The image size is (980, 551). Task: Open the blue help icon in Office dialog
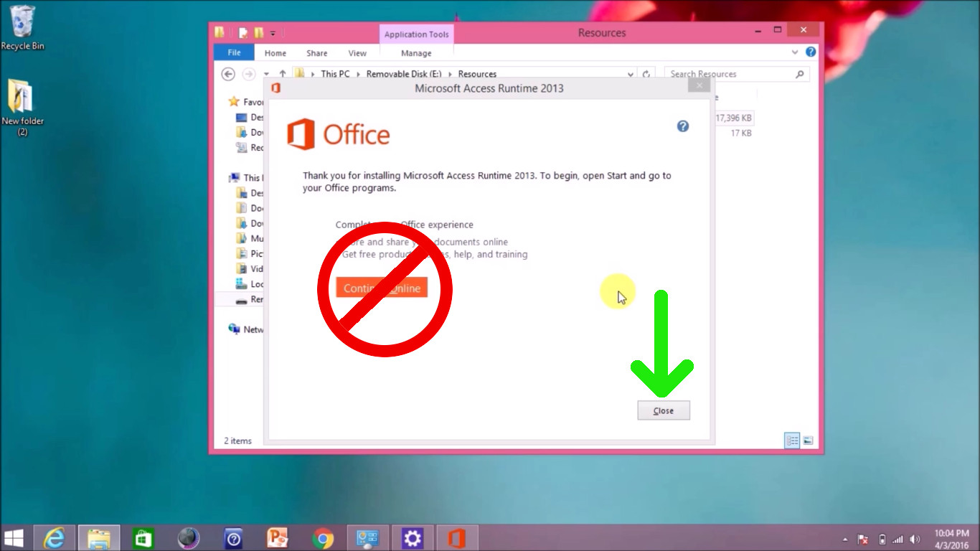pyautogui.click(x=683, y=126)
